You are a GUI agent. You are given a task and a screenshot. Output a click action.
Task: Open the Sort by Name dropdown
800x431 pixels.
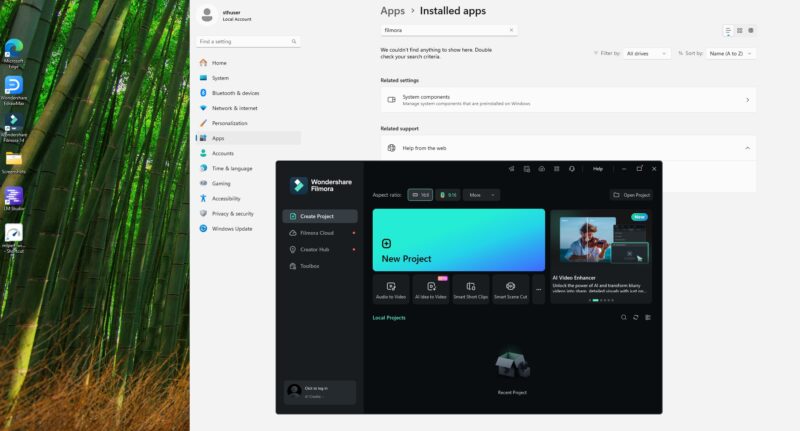click(731, 53)
